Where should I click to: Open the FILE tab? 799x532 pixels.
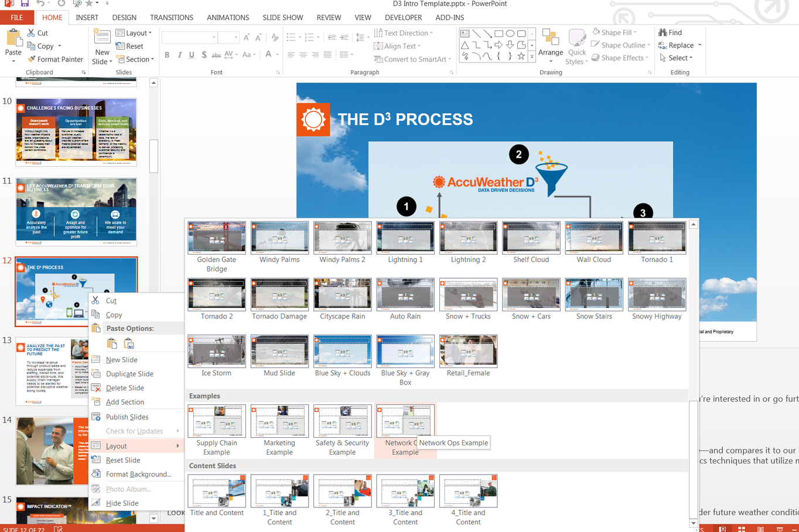[17, 18]
